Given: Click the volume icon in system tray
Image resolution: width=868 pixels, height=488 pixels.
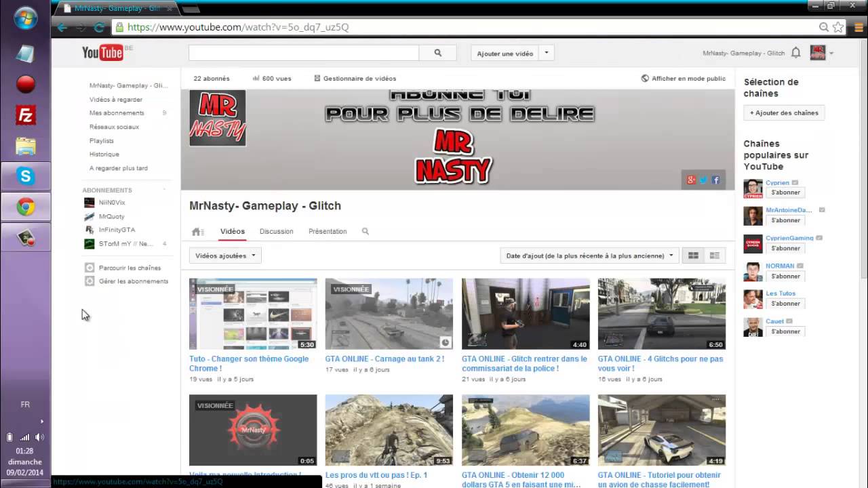Looking at the screenshot, I should coord(39,437).
